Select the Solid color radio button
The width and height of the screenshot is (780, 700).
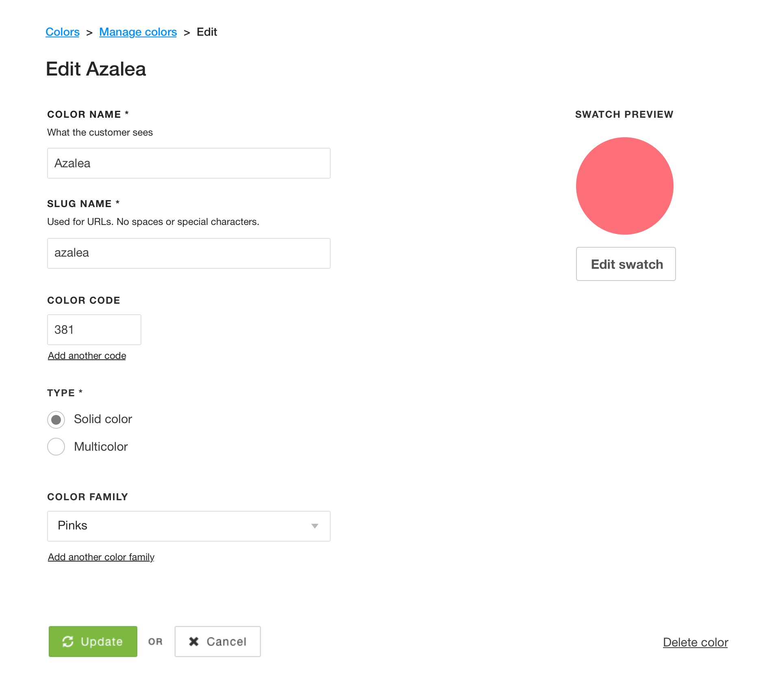(55, 419)
